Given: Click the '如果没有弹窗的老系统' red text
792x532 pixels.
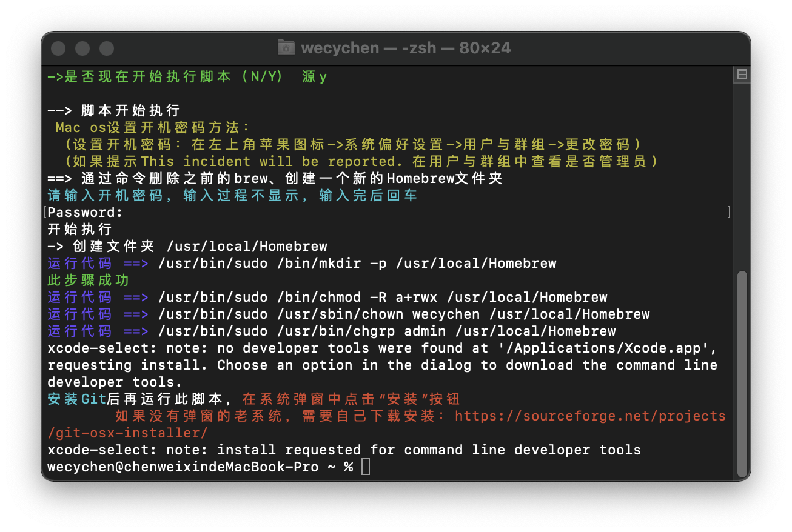Looking at the screenshot, I should pos(204,416).
